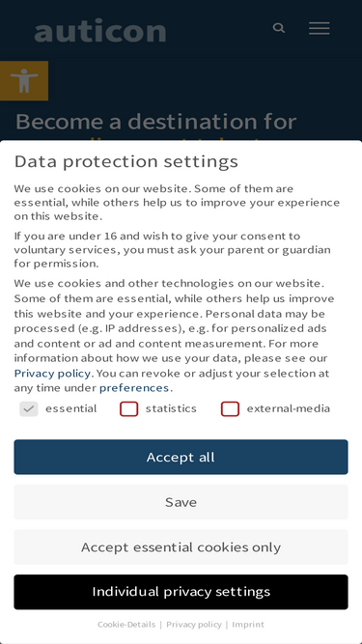Click the Save button
Image resolution: width=362 pixels, height=644 pixels.
pos(181,502)
